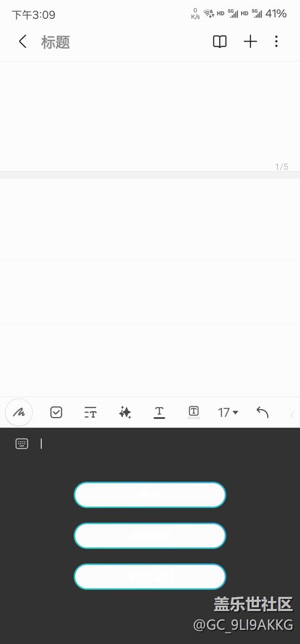Switch input with the keyboard icon

pos(22,444)
